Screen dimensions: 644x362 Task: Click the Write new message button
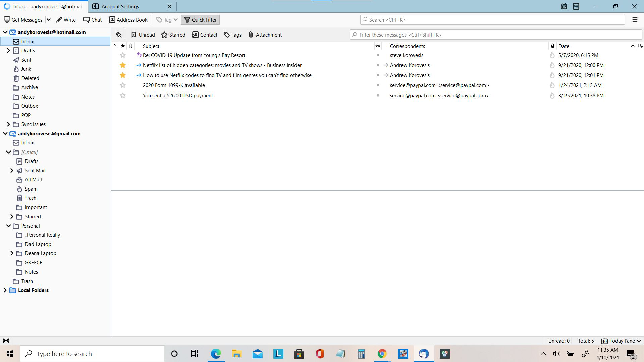click(66, 20)
